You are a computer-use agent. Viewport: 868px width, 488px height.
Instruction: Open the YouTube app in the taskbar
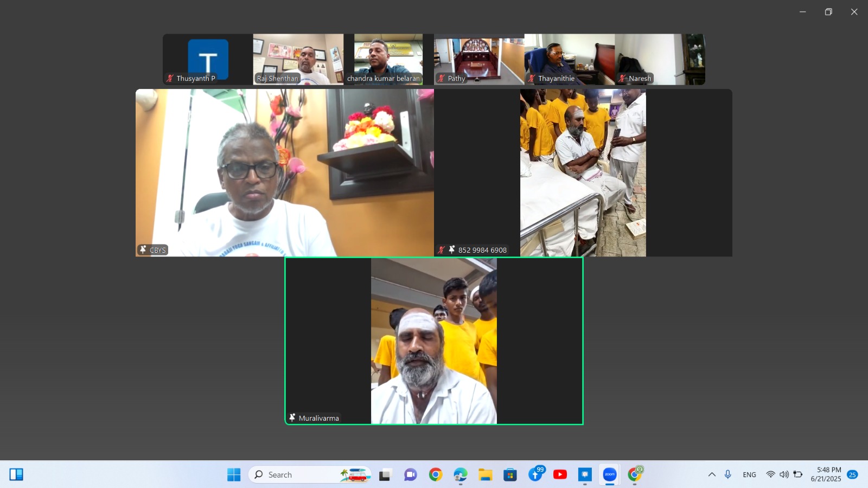pyautogui.click(x=560, y=474)
